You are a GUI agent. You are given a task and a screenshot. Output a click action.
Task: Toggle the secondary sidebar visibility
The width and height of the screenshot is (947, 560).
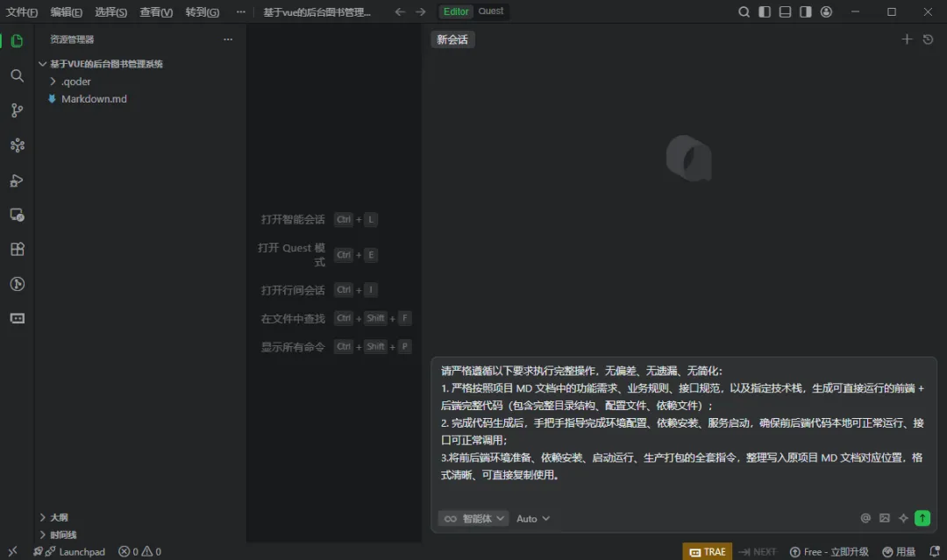[804, 11]
